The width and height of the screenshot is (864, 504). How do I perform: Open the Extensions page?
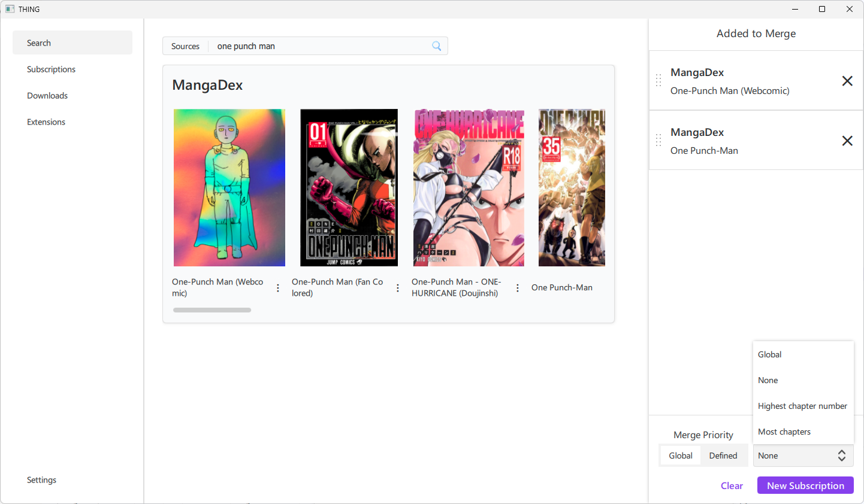point(72,122)
